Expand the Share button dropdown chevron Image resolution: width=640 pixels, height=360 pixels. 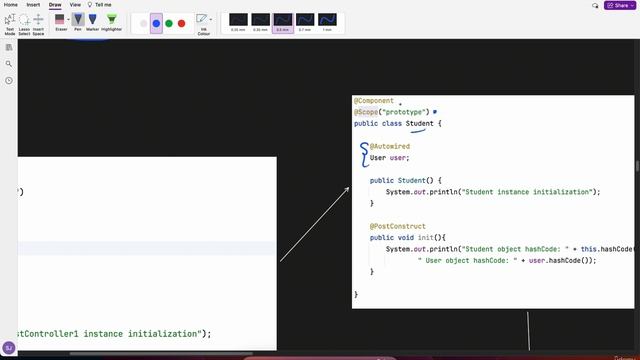tap(633, 5)
